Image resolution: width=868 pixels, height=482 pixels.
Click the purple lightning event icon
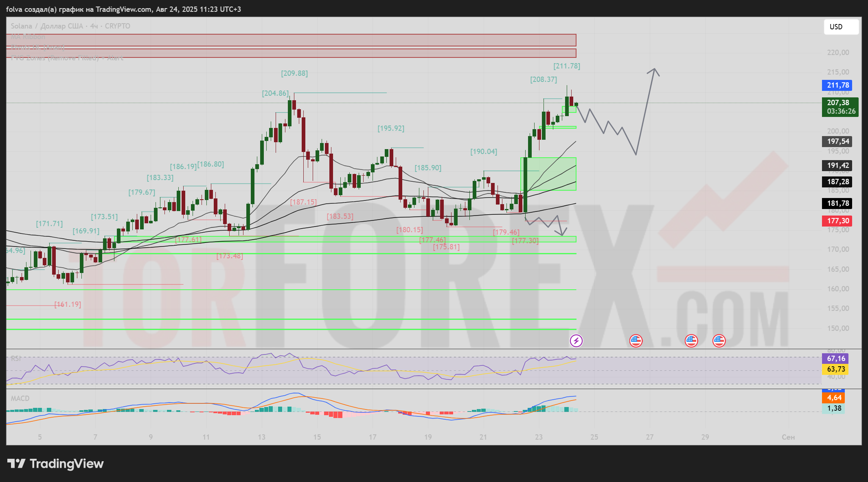coord(576,341)
